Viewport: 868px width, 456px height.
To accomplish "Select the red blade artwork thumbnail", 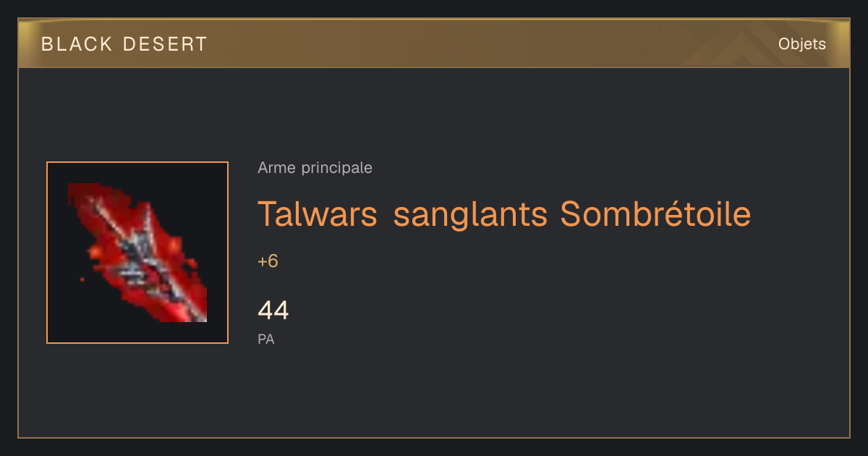I will coord(137,253).
